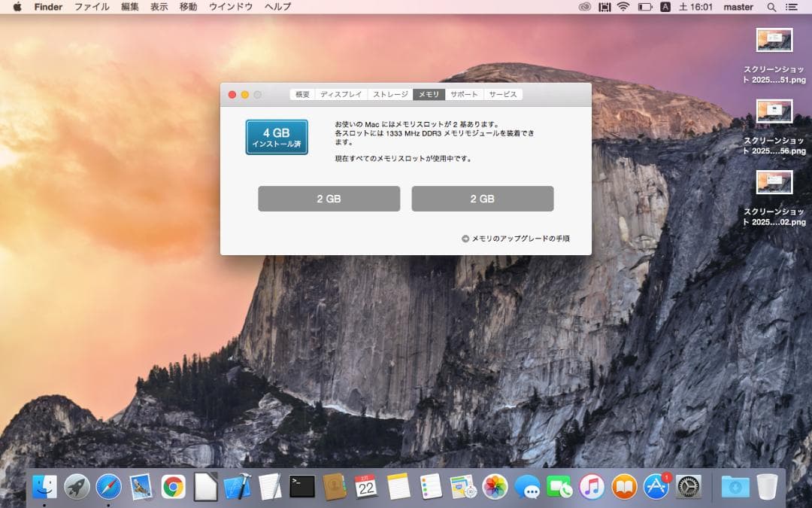Open the Photos app

(492, 488)
